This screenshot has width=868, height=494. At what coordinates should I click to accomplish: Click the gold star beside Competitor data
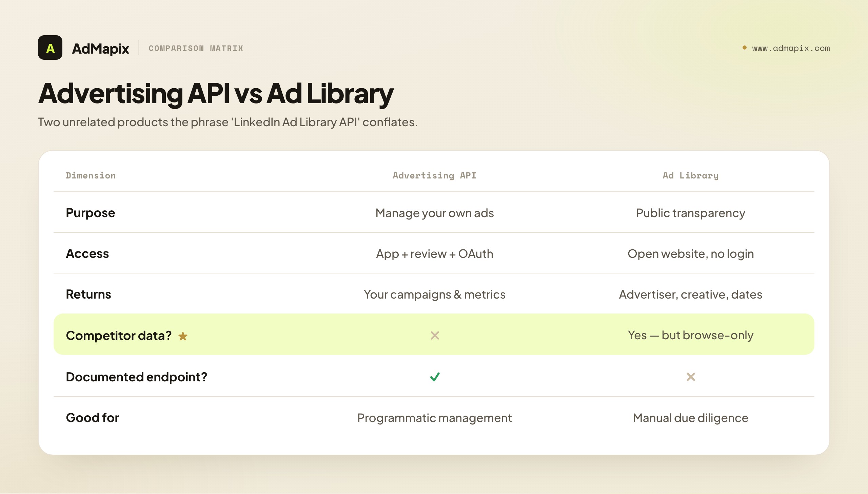point(183,336)
